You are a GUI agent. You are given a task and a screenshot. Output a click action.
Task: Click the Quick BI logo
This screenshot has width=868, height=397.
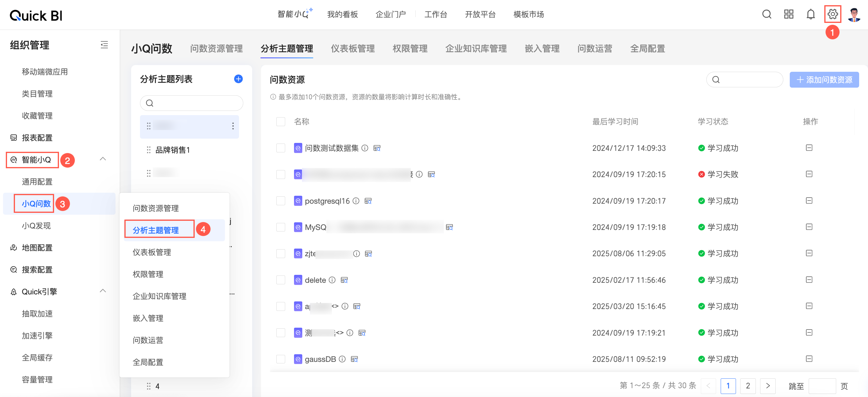(36, 15)
